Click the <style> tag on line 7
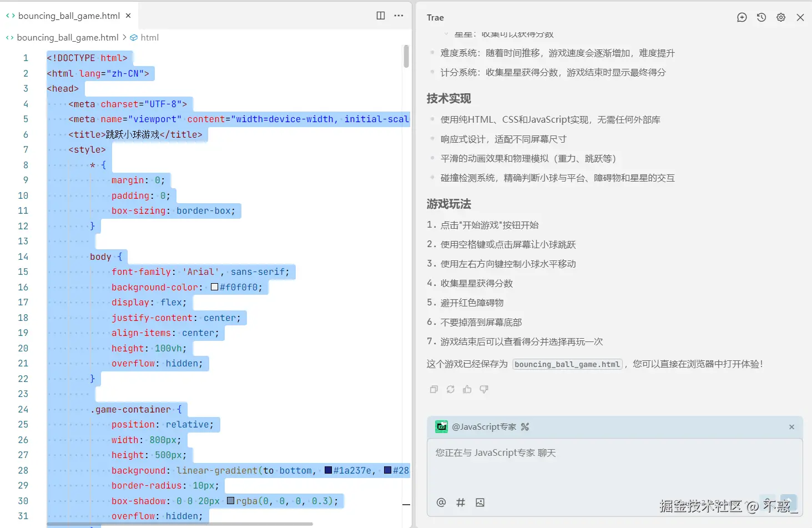This screenshot has height=528, width=812. pos(87,149)
